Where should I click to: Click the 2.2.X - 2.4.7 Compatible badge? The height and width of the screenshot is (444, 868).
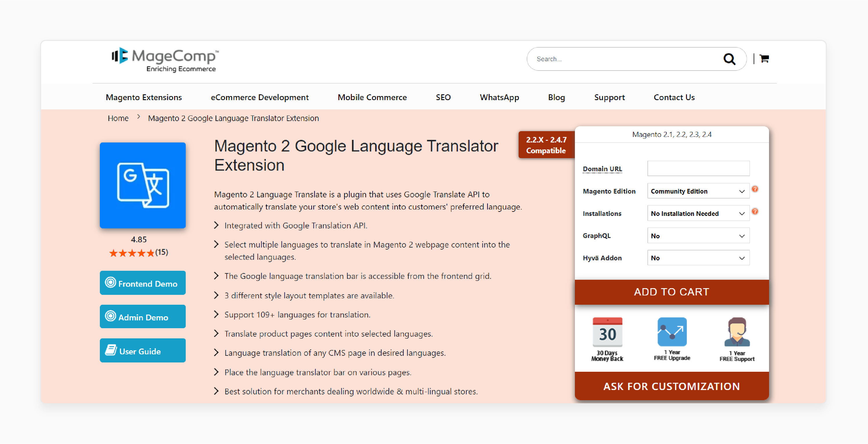click(546, 145)
